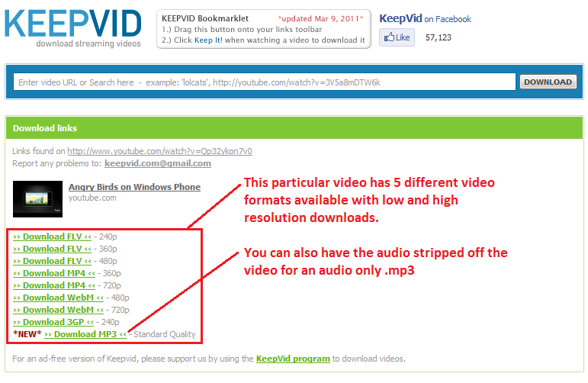588x383 pixels.
Task: Download MP4 720p link
Action: click(54, 285)
